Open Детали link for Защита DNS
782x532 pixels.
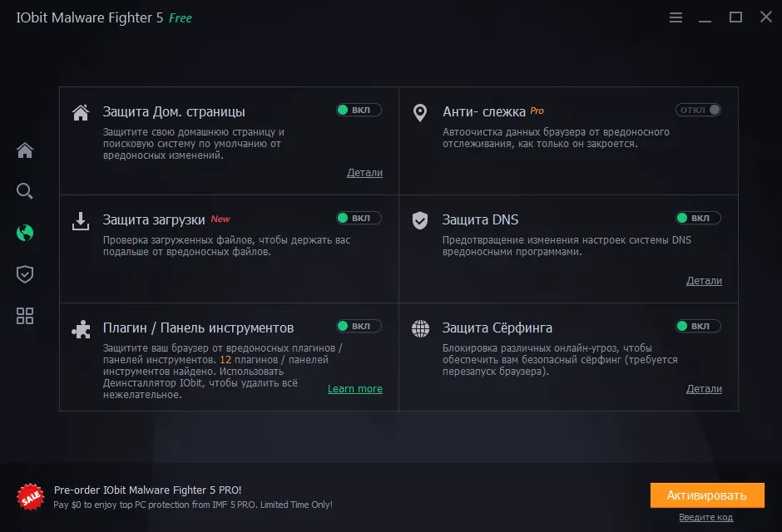click(704, 281)
